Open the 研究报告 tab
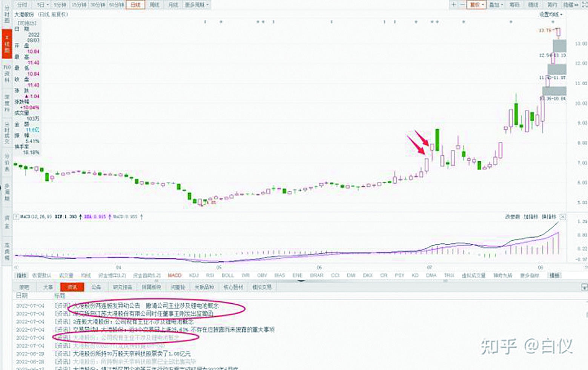The image size is (588, 370). coord(123,287)
